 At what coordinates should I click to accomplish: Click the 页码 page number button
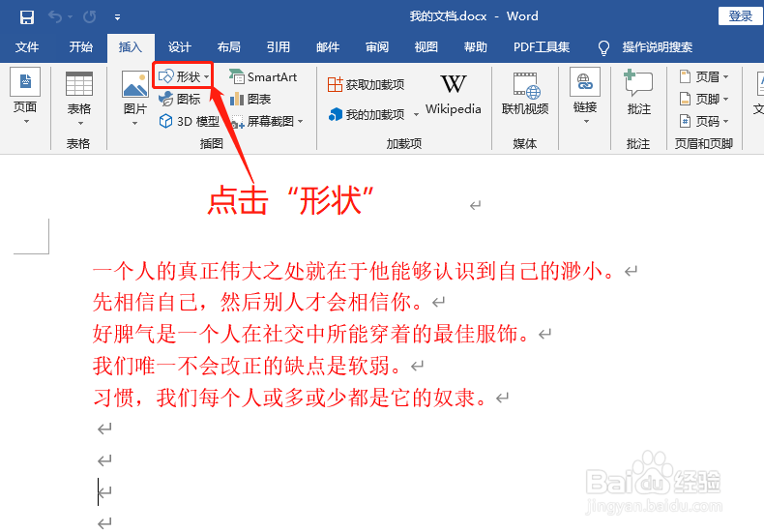[x=699, y=121]
